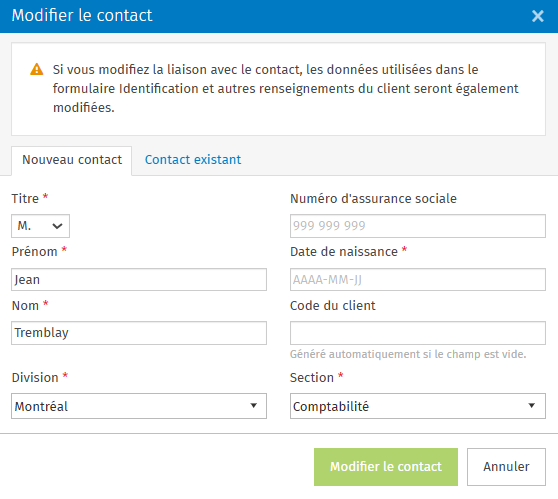Image resolution: width=558 pixels, height=499 pixels.
Task: Click the orange warning triangle icon
Action: point(37,69)
